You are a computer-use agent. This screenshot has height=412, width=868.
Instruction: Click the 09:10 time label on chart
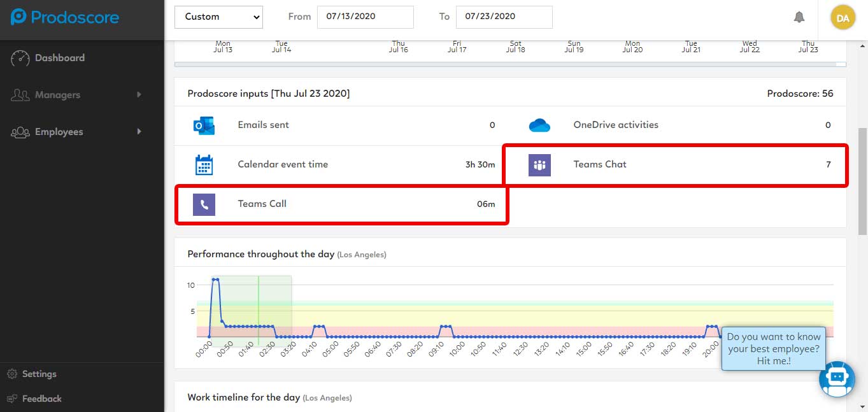pos(436,348)
